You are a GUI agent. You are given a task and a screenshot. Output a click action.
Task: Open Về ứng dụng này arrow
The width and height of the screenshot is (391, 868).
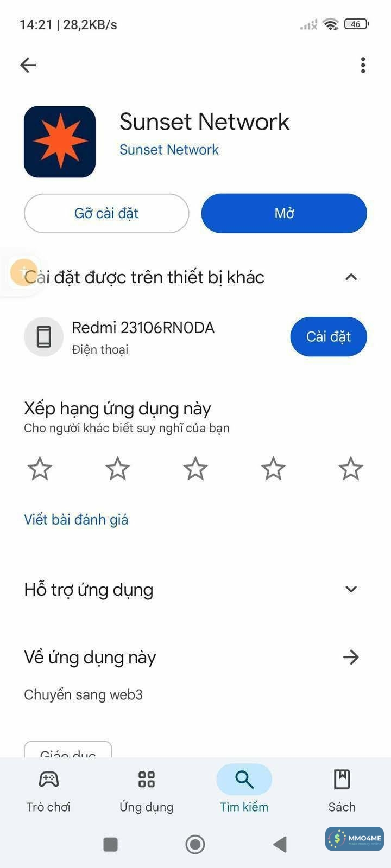[x=351, y=658]
